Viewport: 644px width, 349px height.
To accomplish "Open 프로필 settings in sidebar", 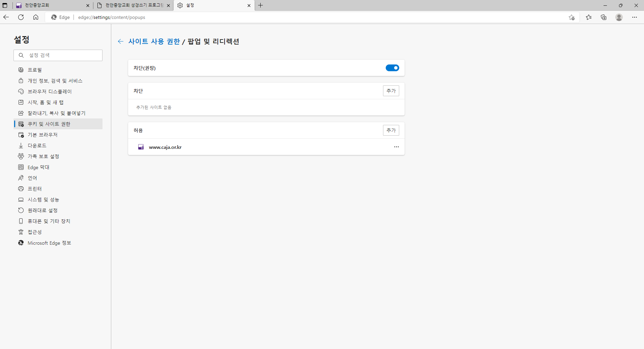I will pos(35,70).
